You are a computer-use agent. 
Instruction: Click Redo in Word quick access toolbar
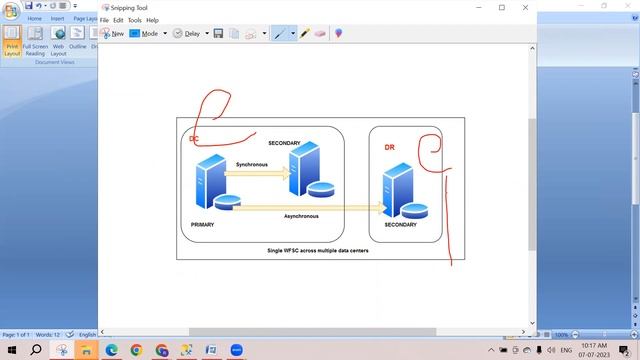pos(53,6)
